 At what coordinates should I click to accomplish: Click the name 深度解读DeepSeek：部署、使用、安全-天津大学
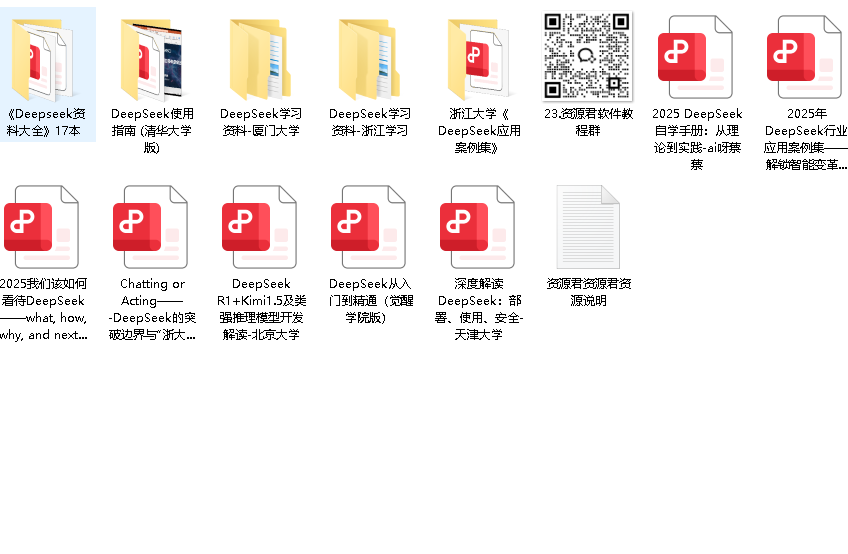pyautogui.click(x=479, y=309)
